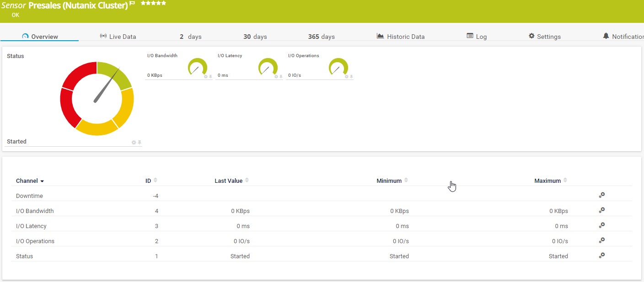
Task: Switch to the 30 days tab
Action: [x=255, y=36]
